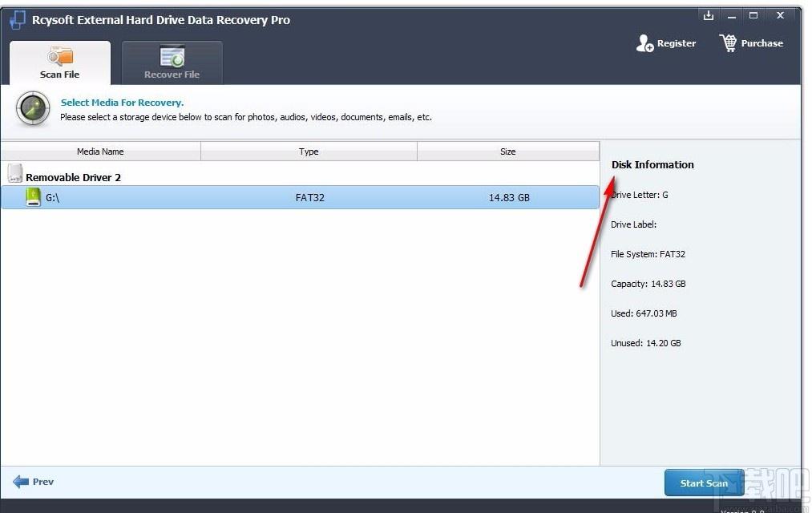Click the Removable Driver 2 disk icon

[x=15, y=173]
